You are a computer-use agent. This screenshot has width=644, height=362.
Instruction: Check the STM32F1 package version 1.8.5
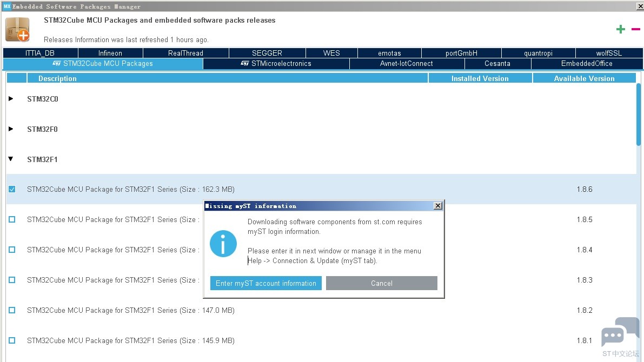[12, 219]
